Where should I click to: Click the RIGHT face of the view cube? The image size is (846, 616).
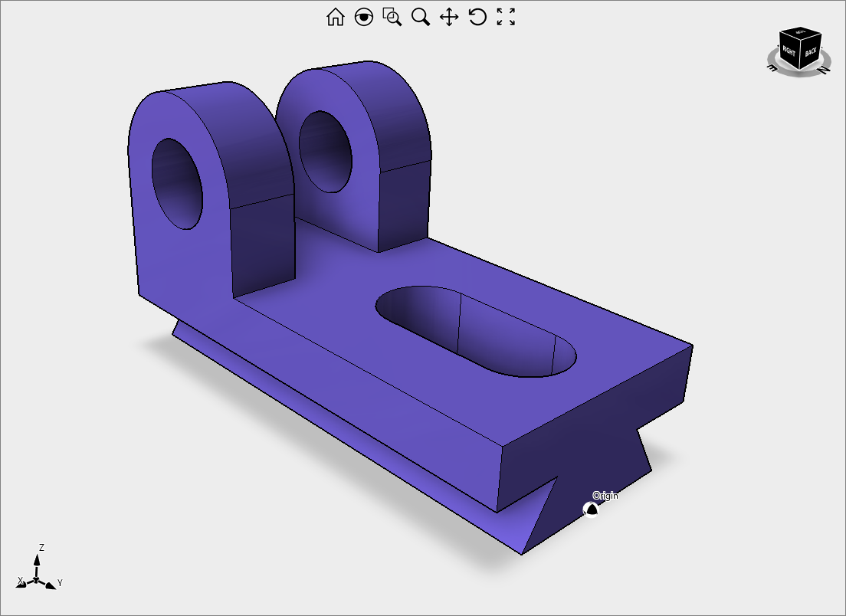click(789, 53)
